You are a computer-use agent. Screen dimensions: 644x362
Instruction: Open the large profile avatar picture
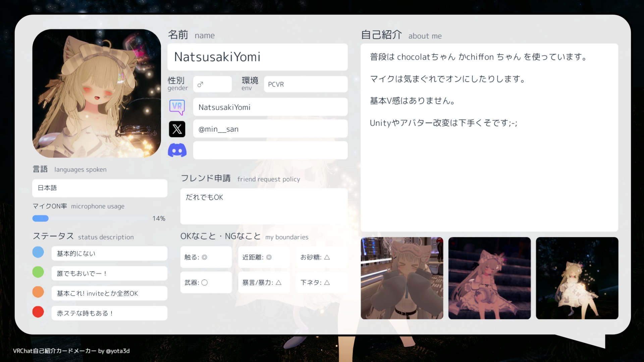[97, 93]
